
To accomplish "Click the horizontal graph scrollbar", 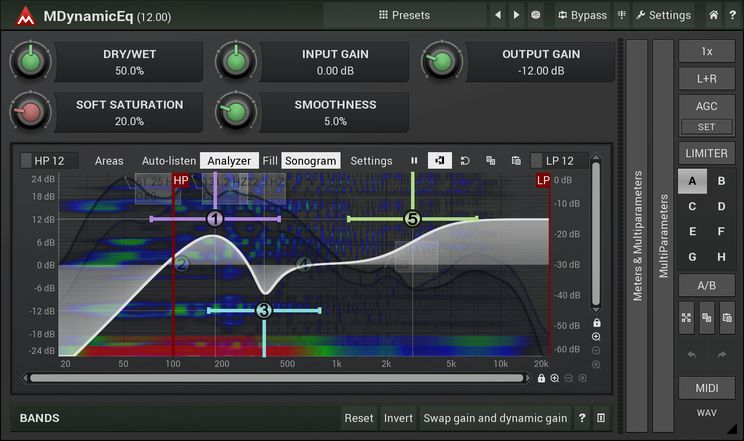I will tap(277, 378).
